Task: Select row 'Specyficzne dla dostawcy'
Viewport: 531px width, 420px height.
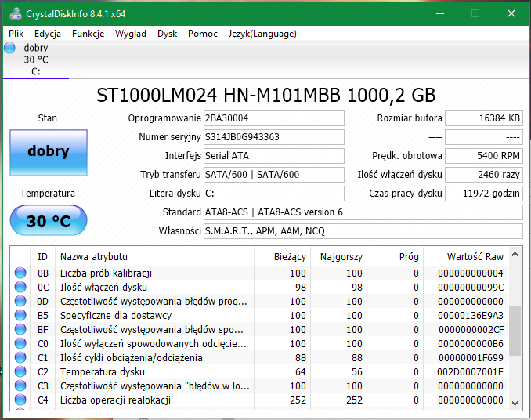Action: (259, 315)
